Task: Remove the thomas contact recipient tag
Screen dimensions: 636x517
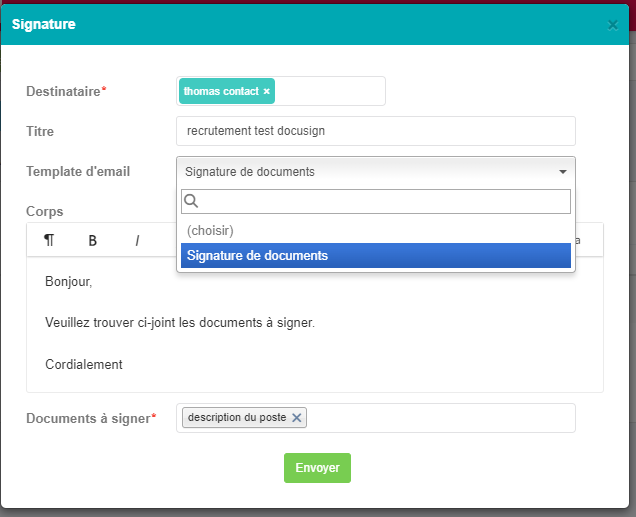Action: coord(266,91)
